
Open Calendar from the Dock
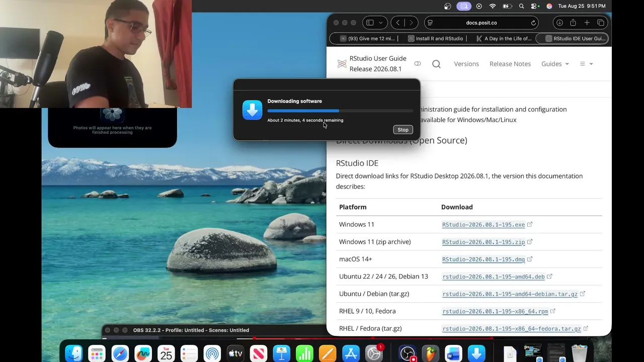click(166, 353)
